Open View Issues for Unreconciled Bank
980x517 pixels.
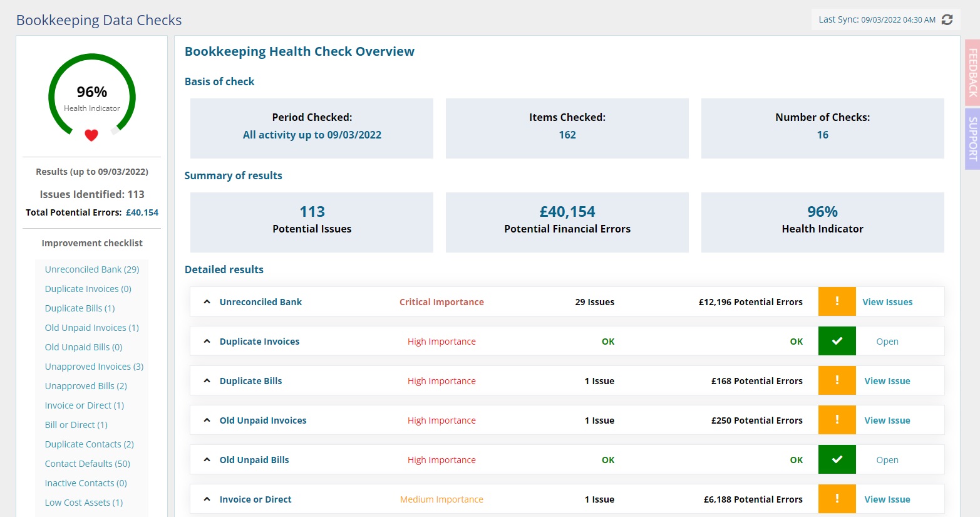[887, 302]
